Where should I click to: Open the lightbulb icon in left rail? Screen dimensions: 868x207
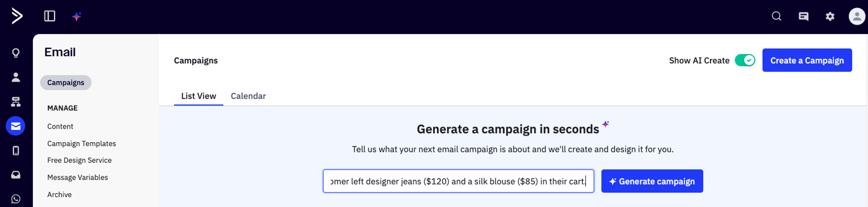(x=16, y=53)
